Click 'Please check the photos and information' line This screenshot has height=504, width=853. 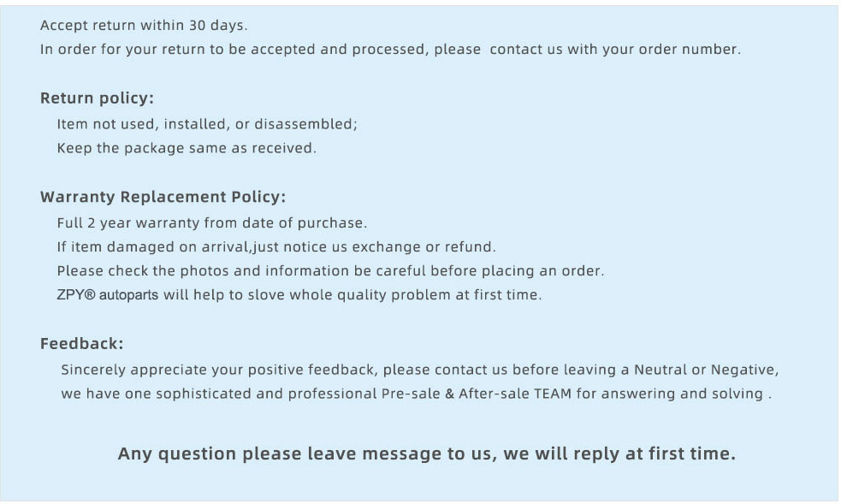coord(331,271)
